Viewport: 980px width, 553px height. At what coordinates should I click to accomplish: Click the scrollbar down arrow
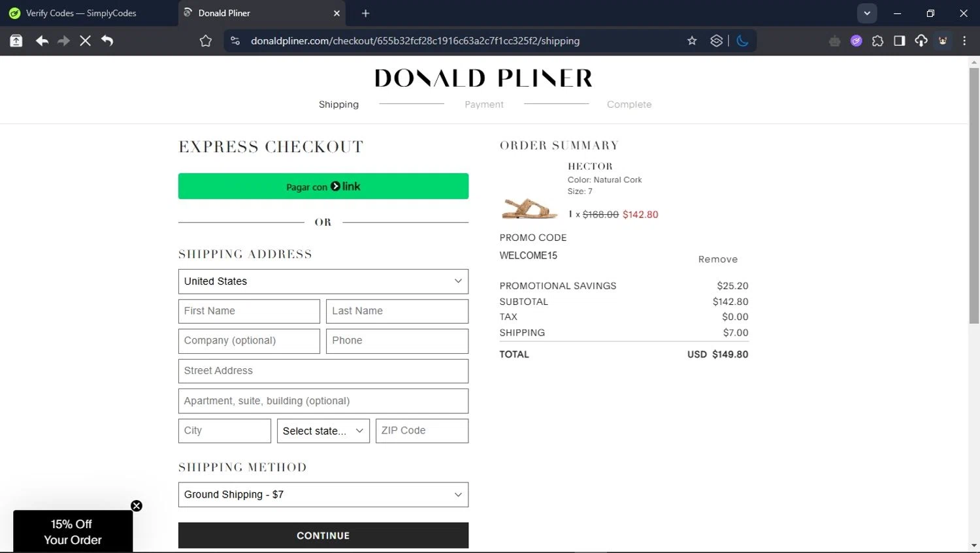click(x=974, y=546)
